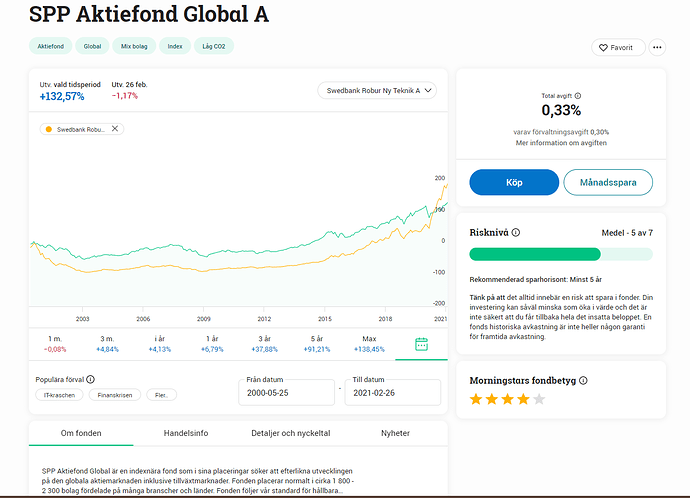Image resolution: width=690 pixels, height=498 pixels.
Task: Toggle the Favorit heart button
Action: [615, 47]
